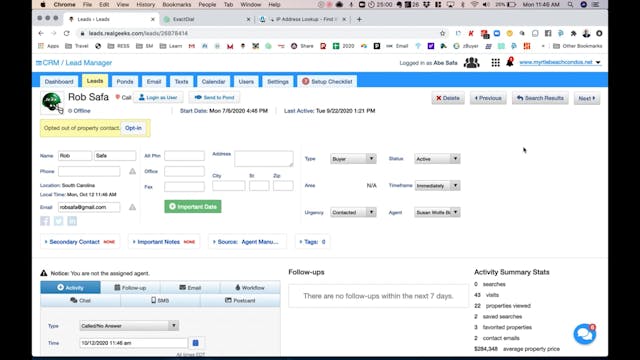
Task: Open lead's Twitter profile icon
Action: (x=58, y=221)
